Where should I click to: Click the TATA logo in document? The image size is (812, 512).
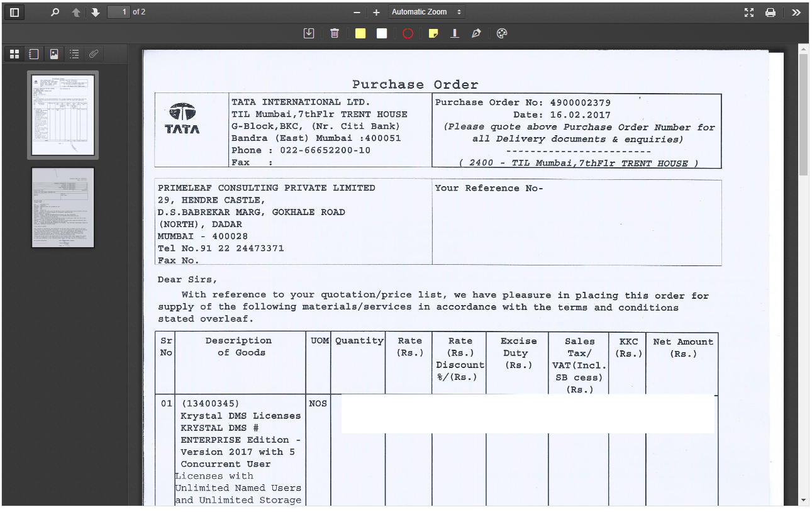tap(182, 119)
